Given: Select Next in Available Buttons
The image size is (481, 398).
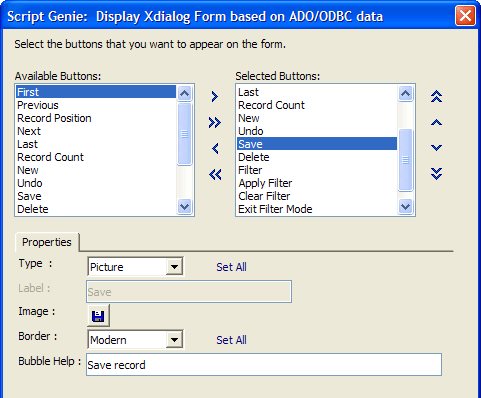Looking at the screenshot, I should [x=96, y=131].
